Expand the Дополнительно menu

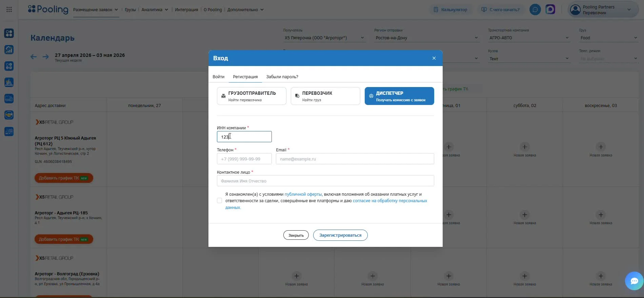click(x=245, y=10)
